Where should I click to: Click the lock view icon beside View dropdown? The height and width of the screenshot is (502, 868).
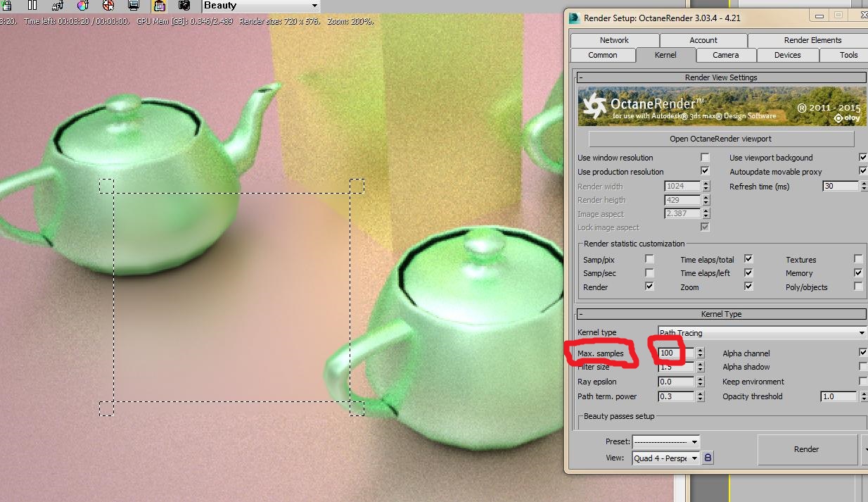tap(708, 458)
